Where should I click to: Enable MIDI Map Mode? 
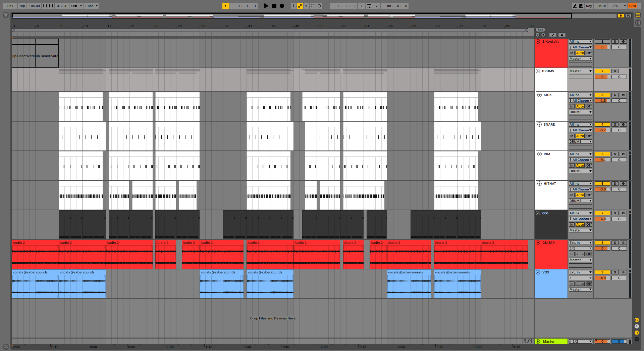[x=602, y=6]
